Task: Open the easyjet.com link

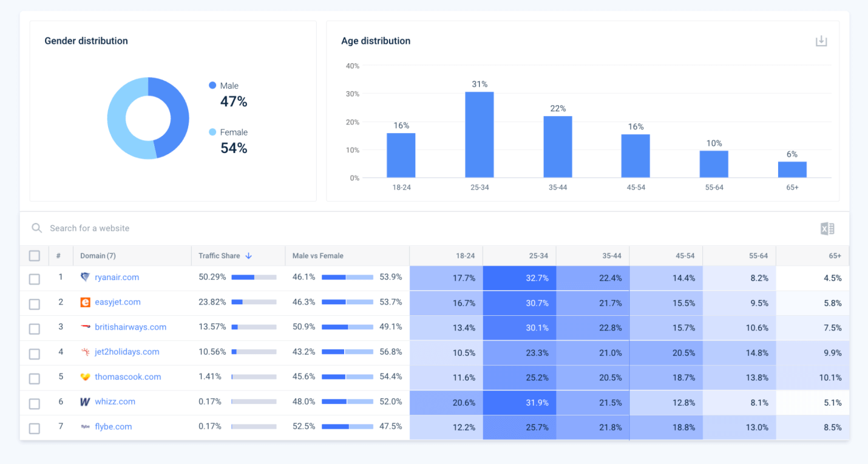Action: point(118,302)
